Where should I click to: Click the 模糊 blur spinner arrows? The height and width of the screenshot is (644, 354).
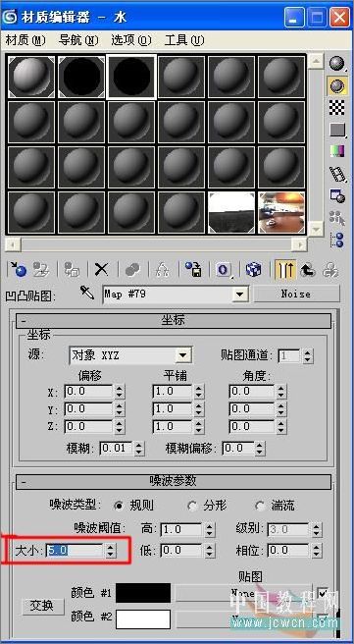pyautogui.click(x=139, y=449)
